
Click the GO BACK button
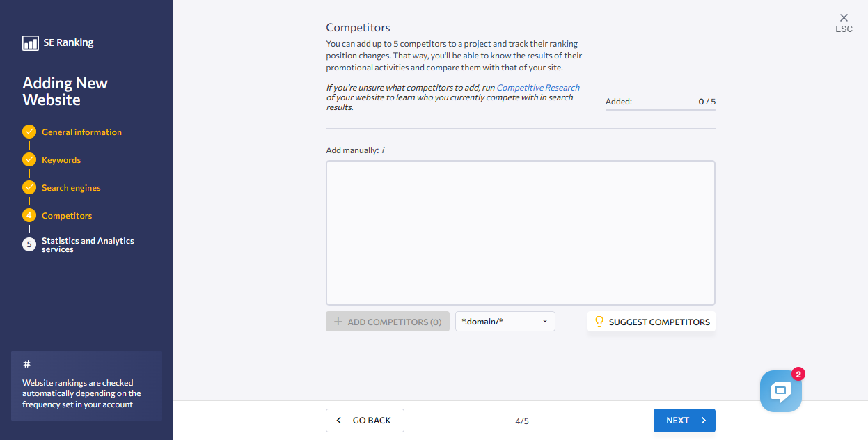point(365,421)
